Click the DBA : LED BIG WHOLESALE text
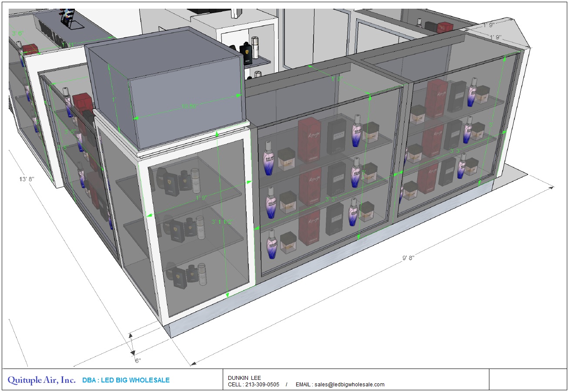 coord(126,380)
